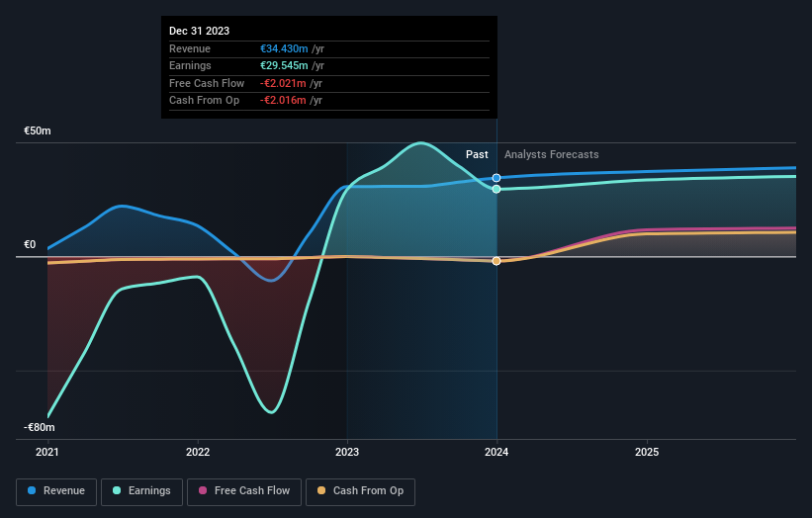The height and width of the screenshot is (518, 812).
Task: Click the -€2.016m cash from op value
Action: (283, 101)
